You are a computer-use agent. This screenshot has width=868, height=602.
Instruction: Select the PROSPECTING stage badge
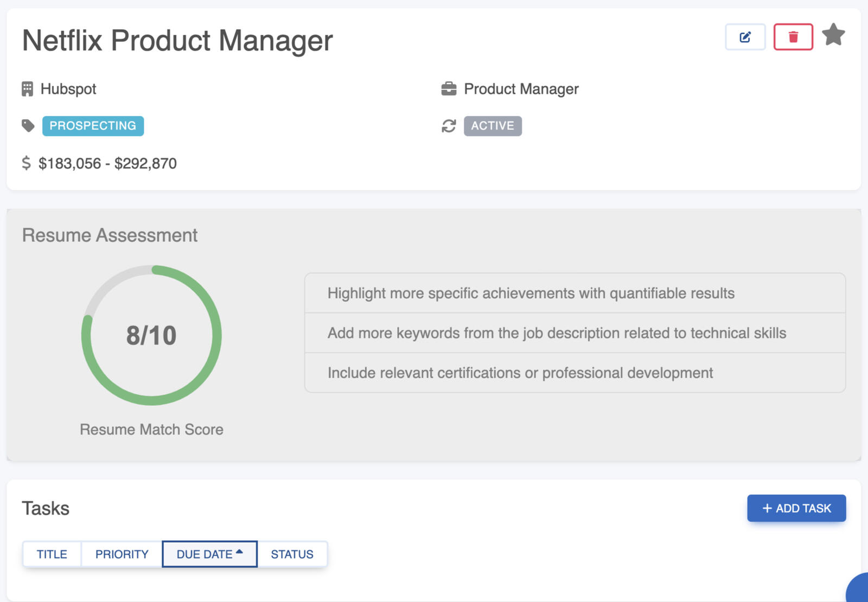tap(93, 126)
